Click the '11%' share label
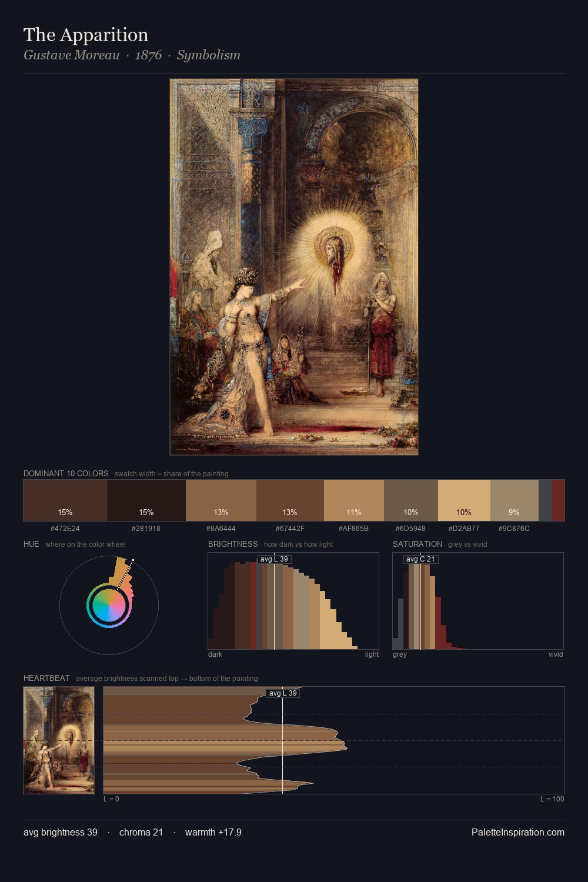The height and width of the screenshot is (882, 588). pyautogui.click(x=354, y=512)
